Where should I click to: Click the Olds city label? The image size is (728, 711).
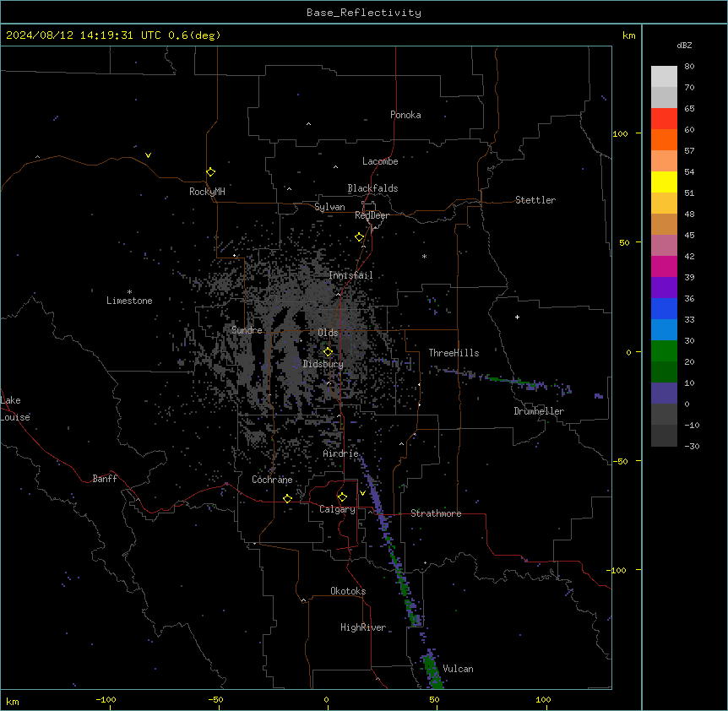point(328,333)
